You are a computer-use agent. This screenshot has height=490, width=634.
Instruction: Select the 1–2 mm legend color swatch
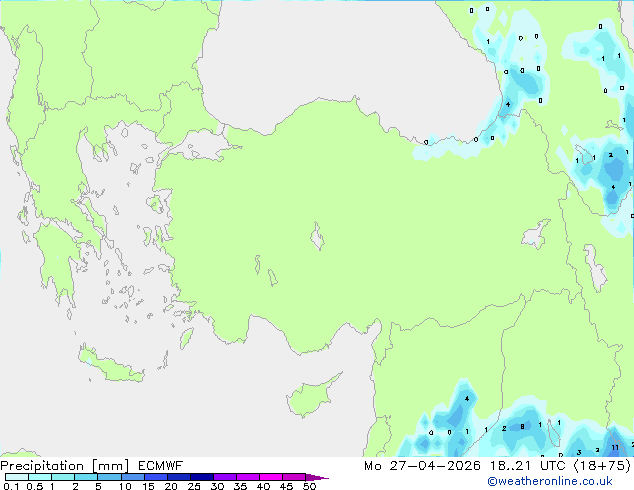pyautogui.click(x=63, y=477)
